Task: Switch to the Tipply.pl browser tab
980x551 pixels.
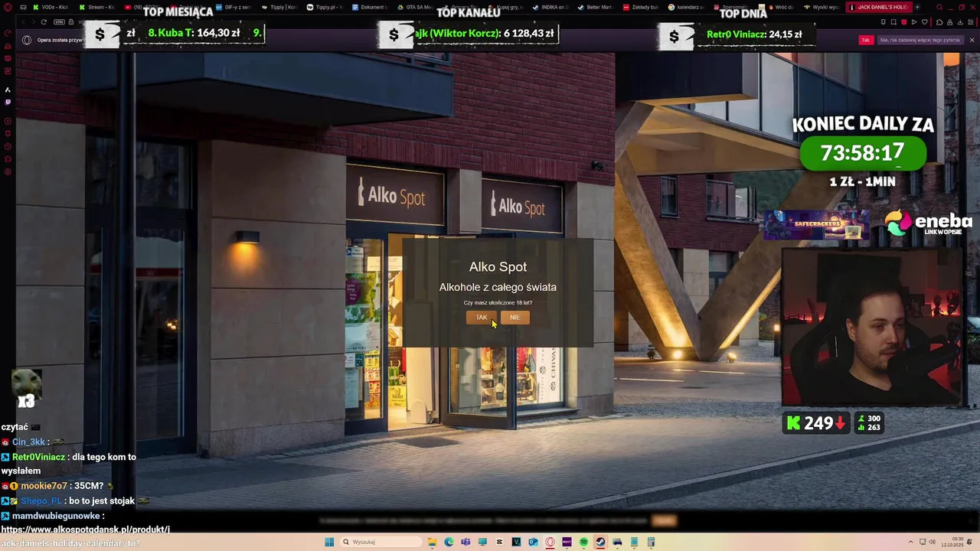Action: pos(323,7)
